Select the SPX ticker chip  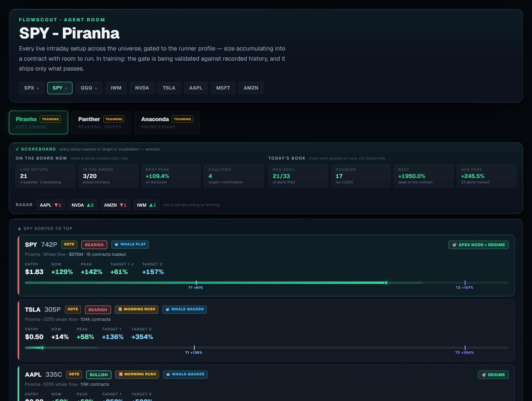[x=31, y=88]
